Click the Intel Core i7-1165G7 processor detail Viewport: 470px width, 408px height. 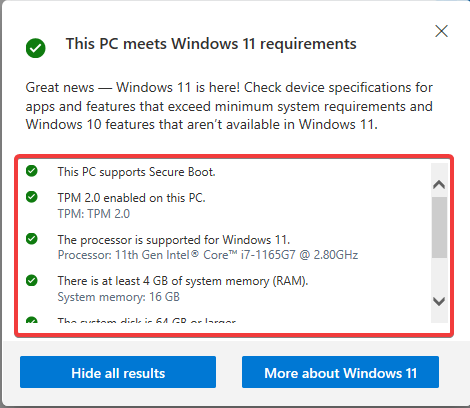click(x=208, y=255)
